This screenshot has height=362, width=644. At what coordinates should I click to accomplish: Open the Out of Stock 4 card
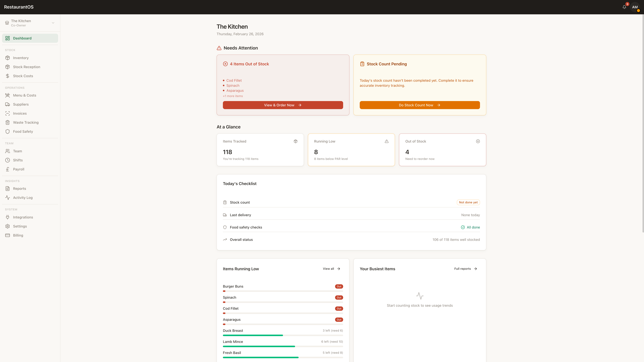point(442,150)
